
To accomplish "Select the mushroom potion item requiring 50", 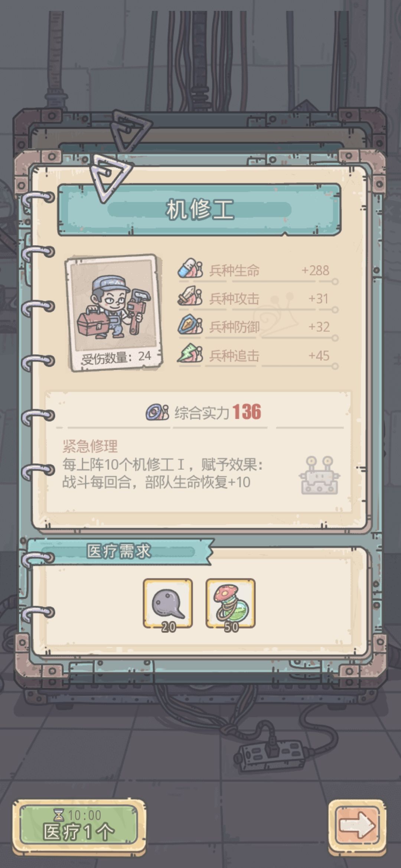I will [231, 604].
